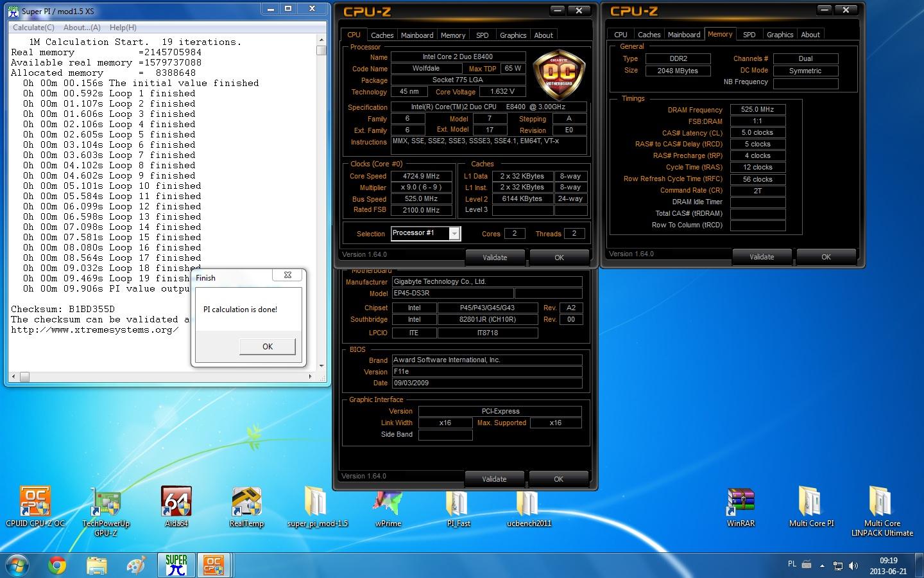Open the volume control in tray

[x=853, y=565]
